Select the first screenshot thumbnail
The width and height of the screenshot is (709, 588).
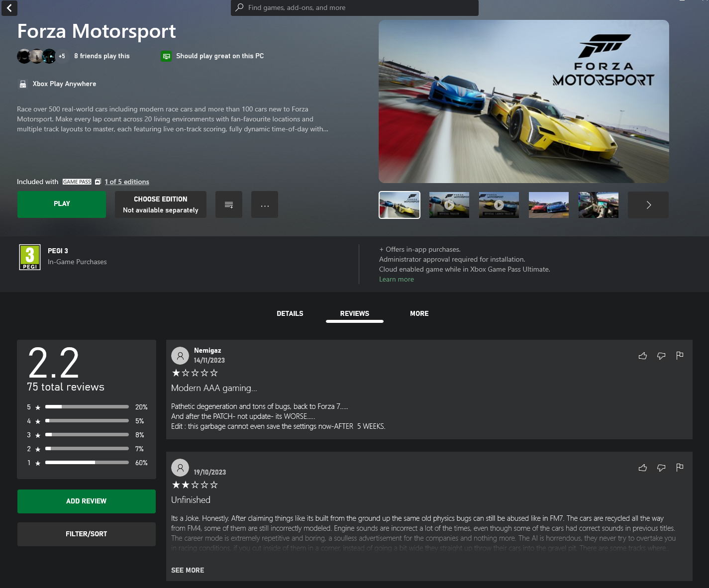400,205
